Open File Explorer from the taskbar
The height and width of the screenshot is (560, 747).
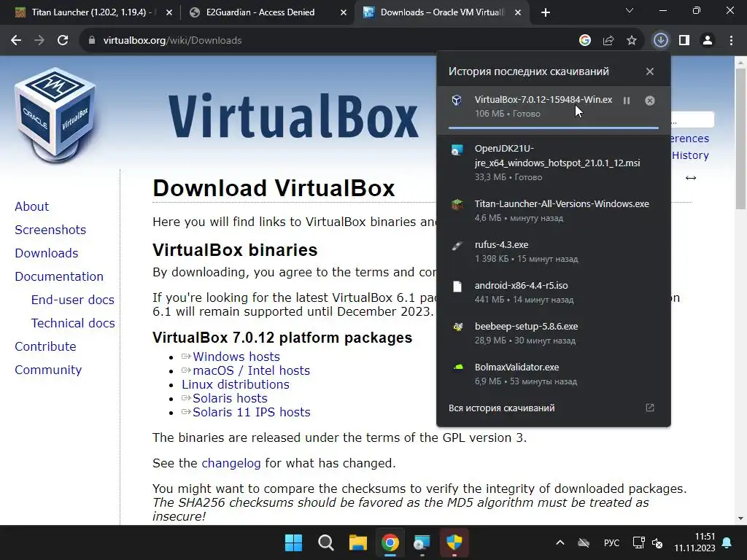click(357, 542)
